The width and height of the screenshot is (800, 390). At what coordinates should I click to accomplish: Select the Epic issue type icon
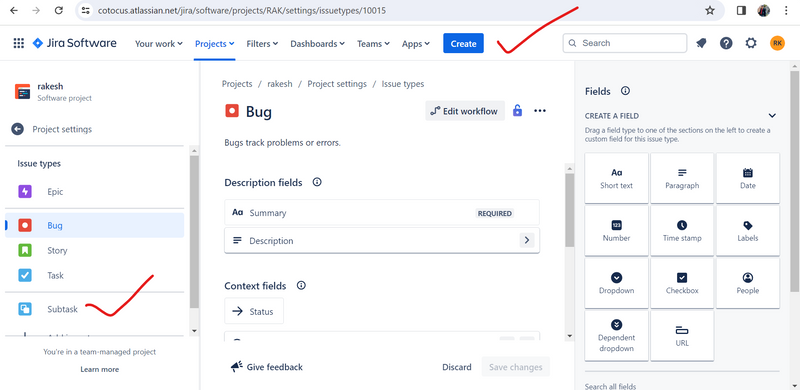[24, 192]
